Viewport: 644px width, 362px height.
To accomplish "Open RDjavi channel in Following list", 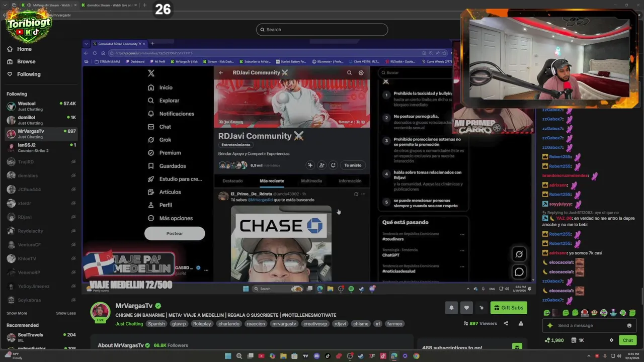I will pos(40,217).
